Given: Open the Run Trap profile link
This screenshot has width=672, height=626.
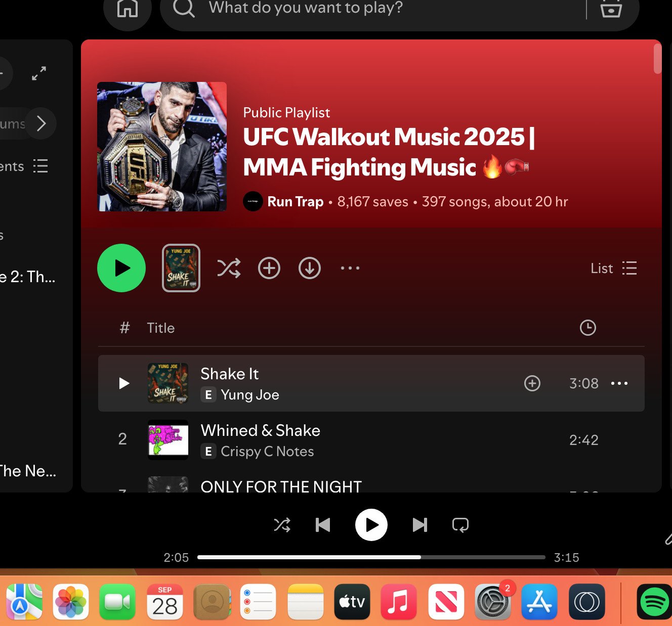Looking at the screenshot, I should pyautogui.click(x=296, y=201).
